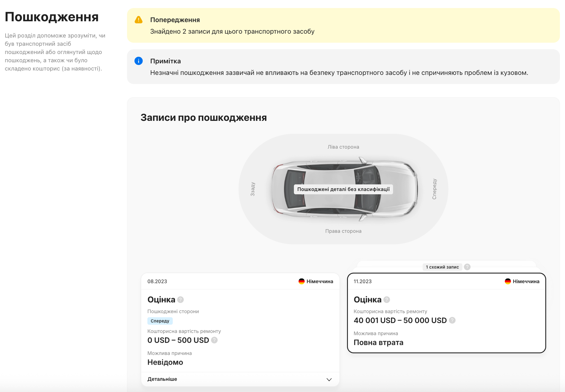Viewport: 565px width, 392px height.
Task: Open Детальніше details of the damage record
Action: 162,379
